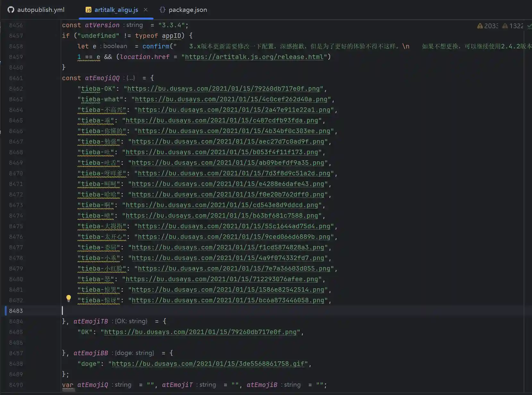Open the artitalk.js.org/release.html link

(x=254, y=57)
